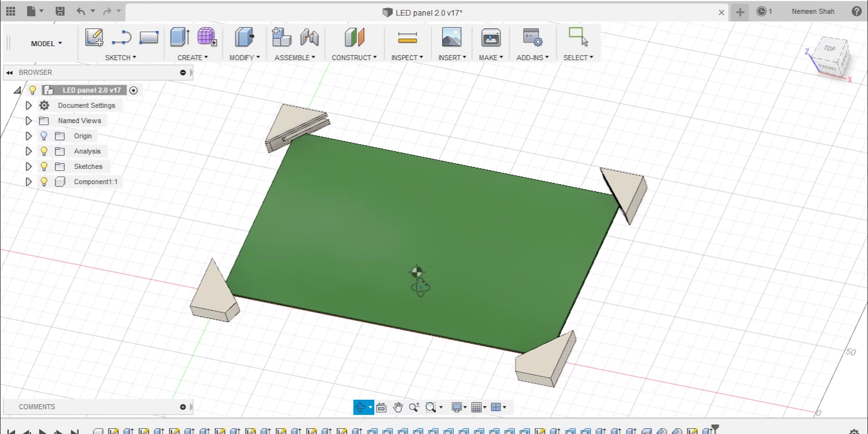Expand the Origin folder

pyautogui.click(x=28, y=136)
